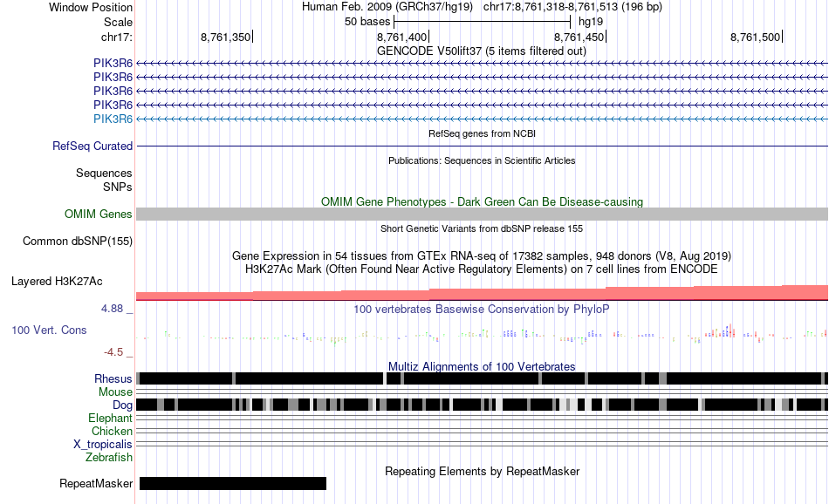Click the gray OMIM Genes bar
This screenshot has height=504, width=829.
[483, 214]
